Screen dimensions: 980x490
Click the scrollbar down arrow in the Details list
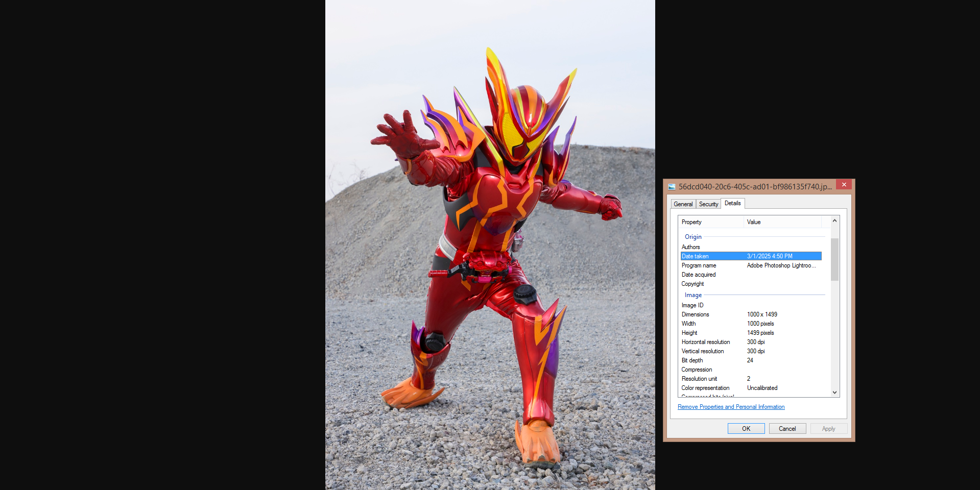click(x=834, y=393)
